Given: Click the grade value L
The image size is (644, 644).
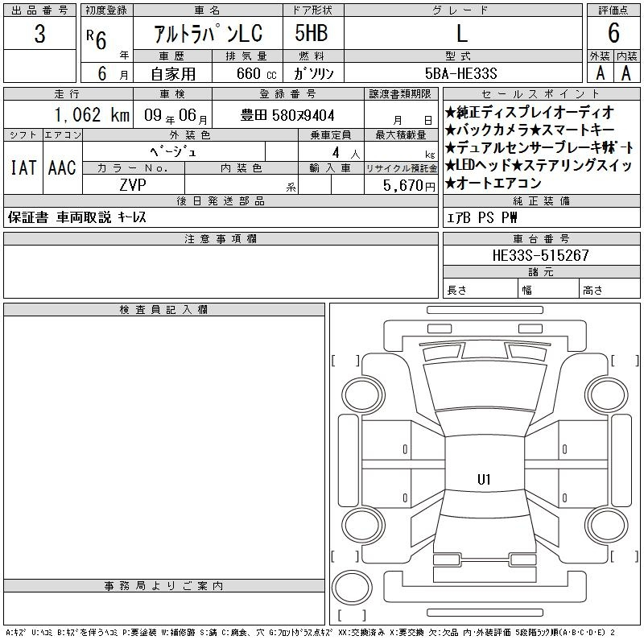Looking at the screenshot, I should click(462, 33).
